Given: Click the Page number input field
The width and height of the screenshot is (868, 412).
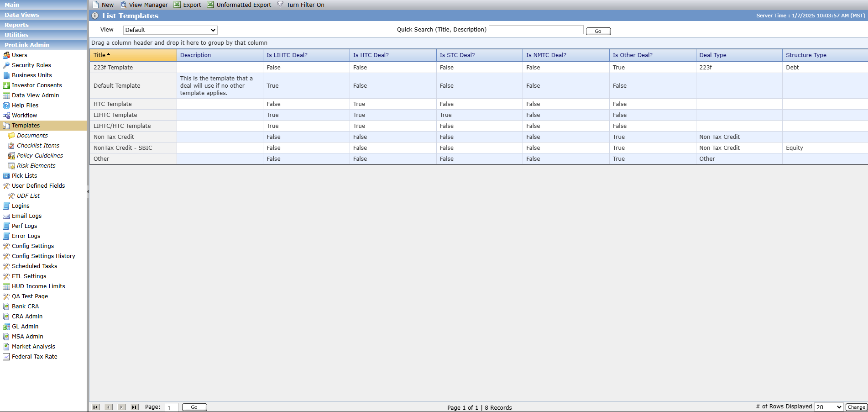Looking at the screenshot, I should coord(172,407).
